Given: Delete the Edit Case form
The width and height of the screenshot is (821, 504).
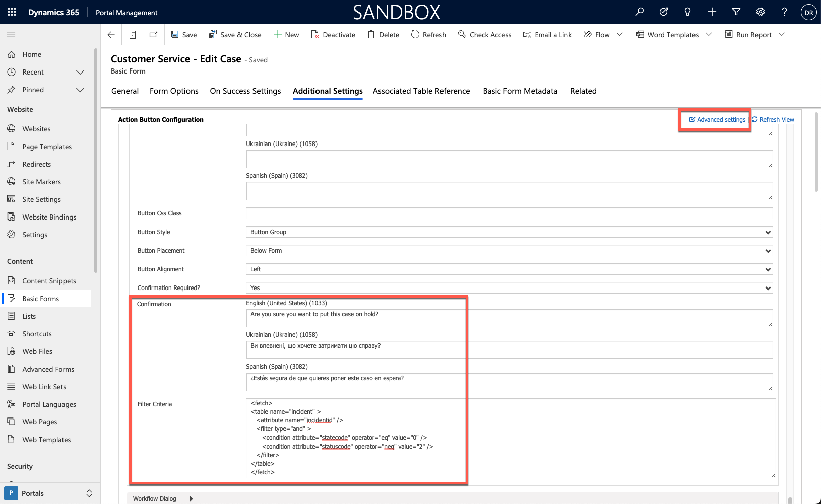Looking at the screenshot, I should click(x=383, y=34).
